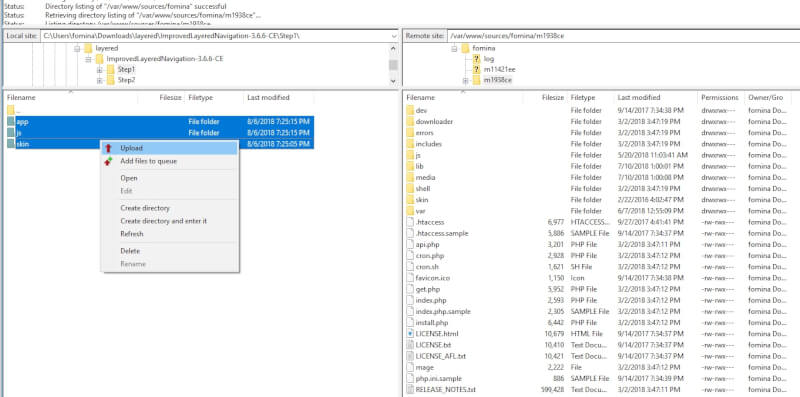Select the local js folder icon
The height and width of the screenshot is (397, 800).
[11, 133]
